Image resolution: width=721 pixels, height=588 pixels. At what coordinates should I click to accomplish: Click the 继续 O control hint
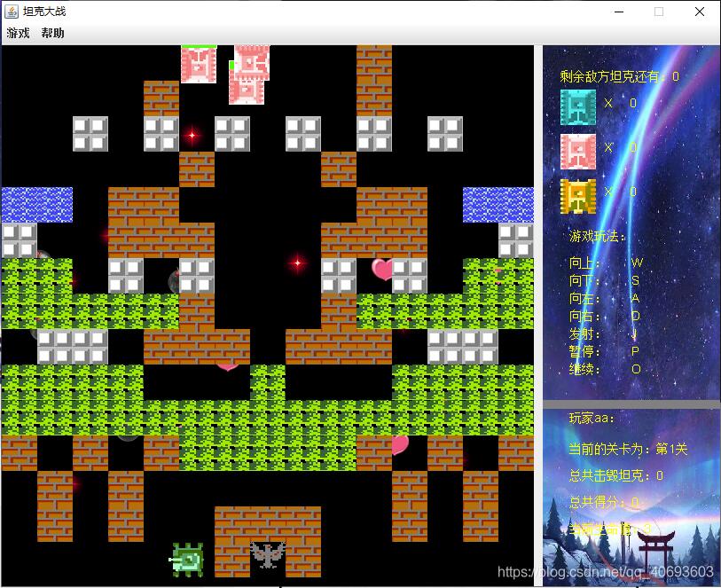[x=605, y=369]
